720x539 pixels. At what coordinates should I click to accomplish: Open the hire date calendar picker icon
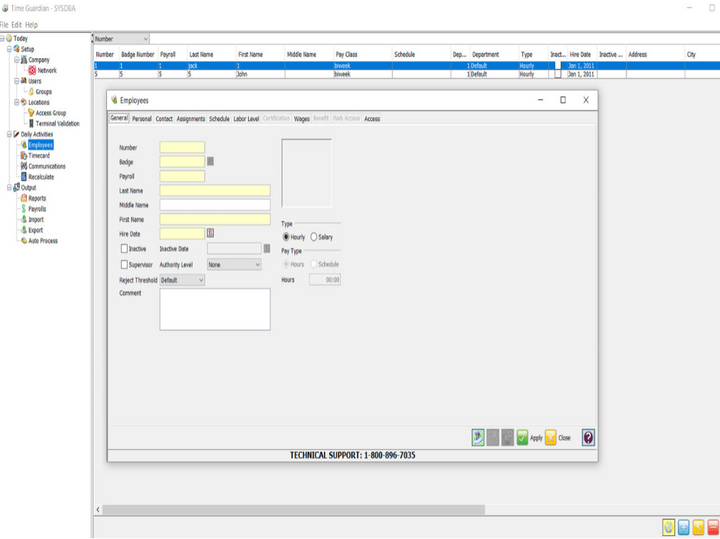pyautogui.click(x=211, y=233)
